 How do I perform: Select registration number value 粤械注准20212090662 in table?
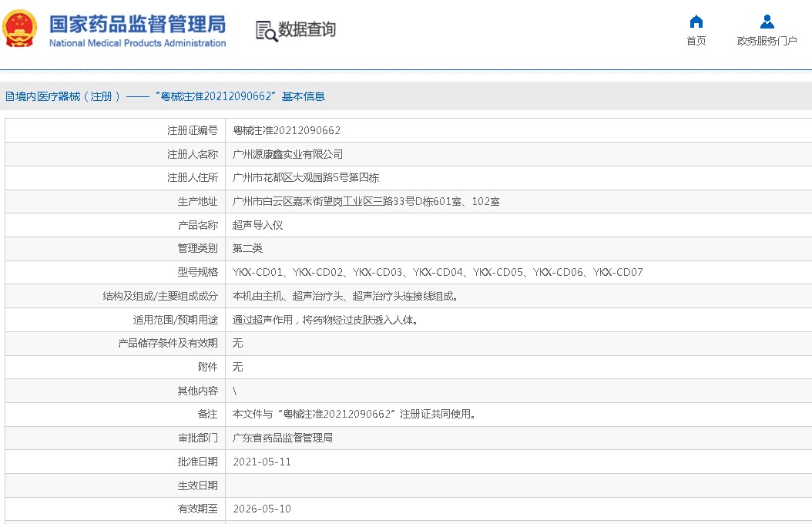(x=287, y=130)
